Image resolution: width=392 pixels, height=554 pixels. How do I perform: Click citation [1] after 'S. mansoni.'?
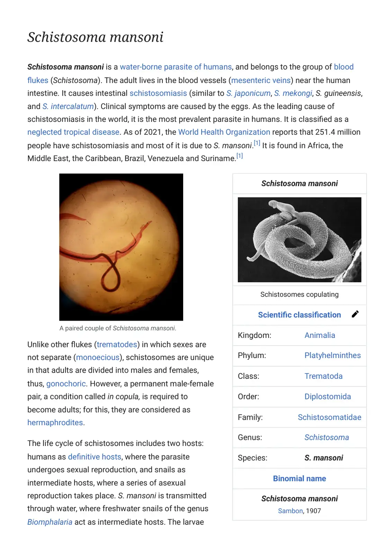coord(257,143)
